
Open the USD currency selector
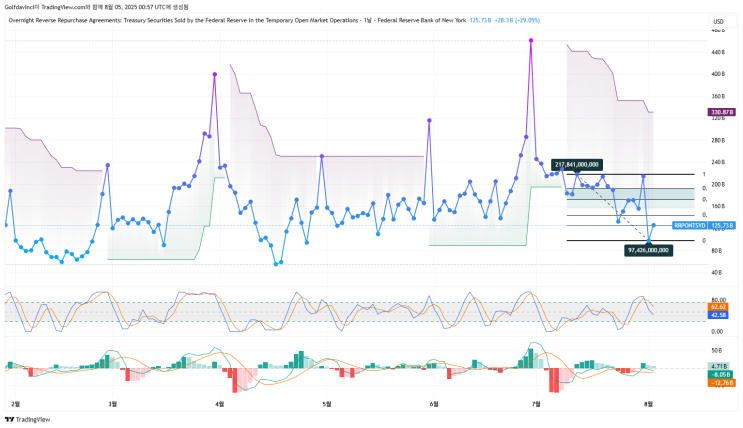coord(719,21)
